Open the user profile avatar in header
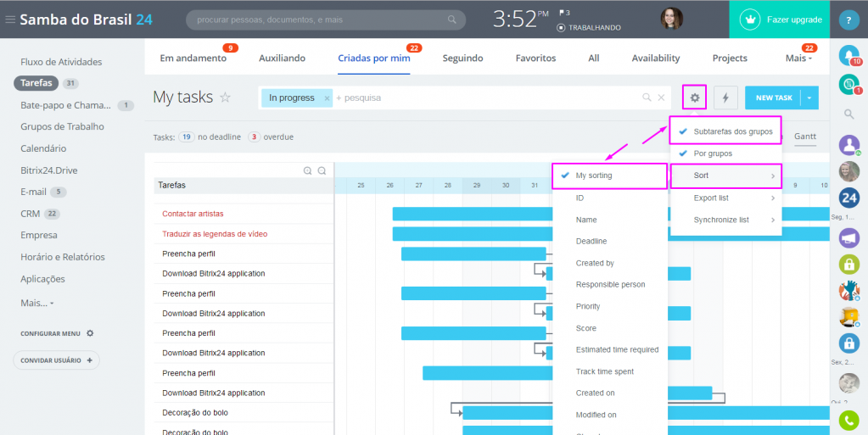This screenshot has width=868, height=435. pos(671,19)
